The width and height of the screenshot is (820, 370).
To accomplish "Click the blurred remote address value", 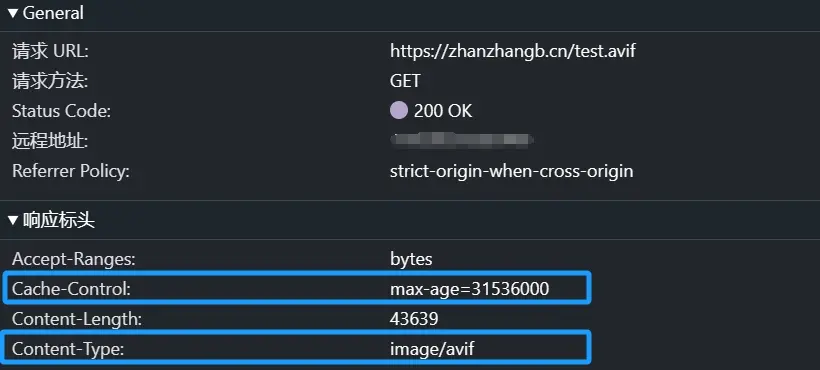I will pos(462,140).
